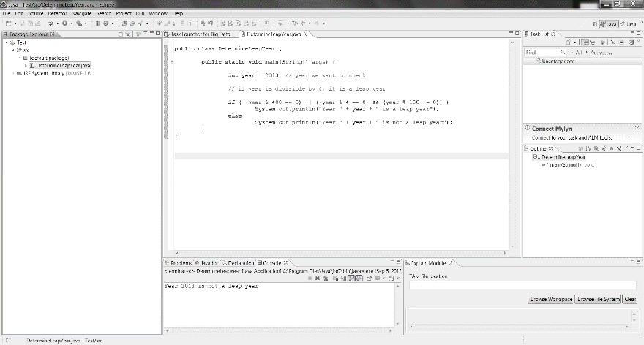Viewport: 644px width, 345px height.
Task: Click the Open Type toolbar icon
Action: click(124, 23)
